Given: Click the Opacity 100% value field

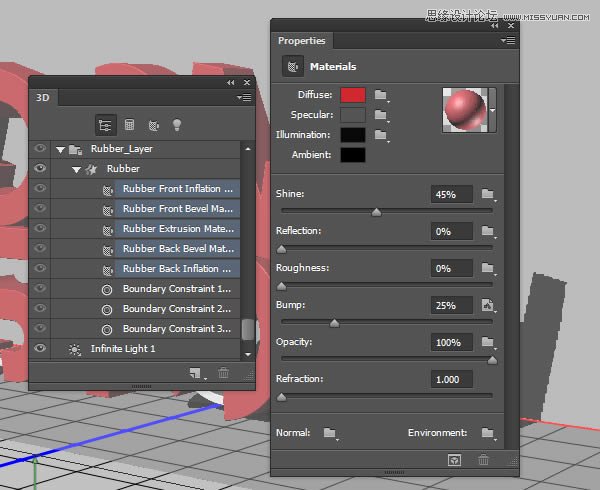Looking at the screenshot, I should point(452,342).
